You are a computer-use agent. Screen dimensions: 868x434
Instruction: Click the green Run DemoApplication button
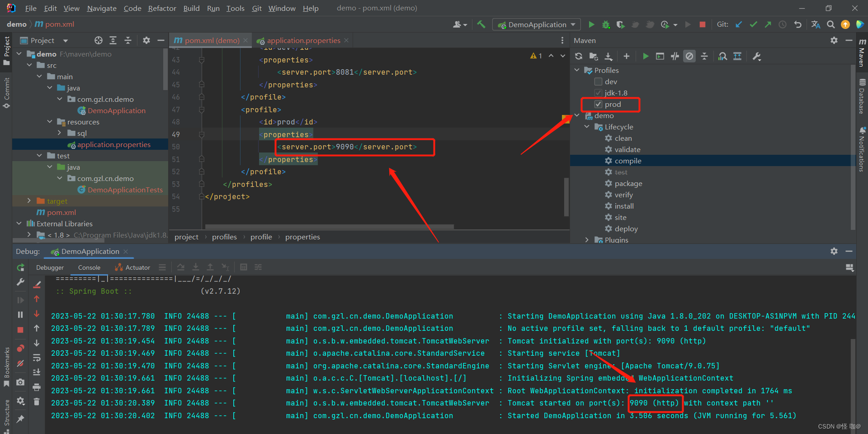click(x=591, y=24)
